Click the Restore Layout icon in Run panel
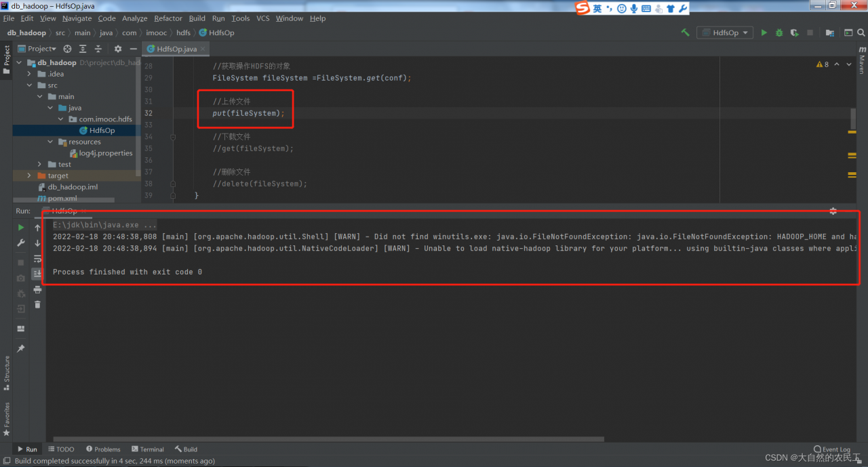 [21, 328]
